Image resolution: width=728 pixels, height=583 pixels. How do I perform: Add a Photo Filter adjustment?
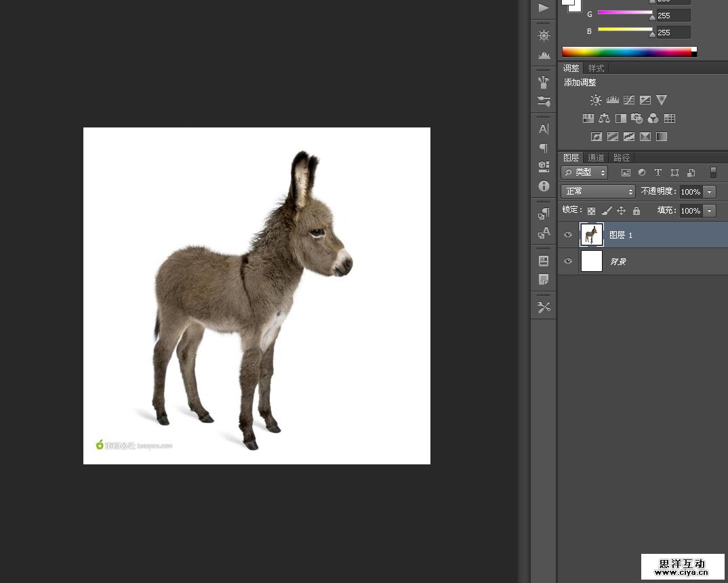637,119
